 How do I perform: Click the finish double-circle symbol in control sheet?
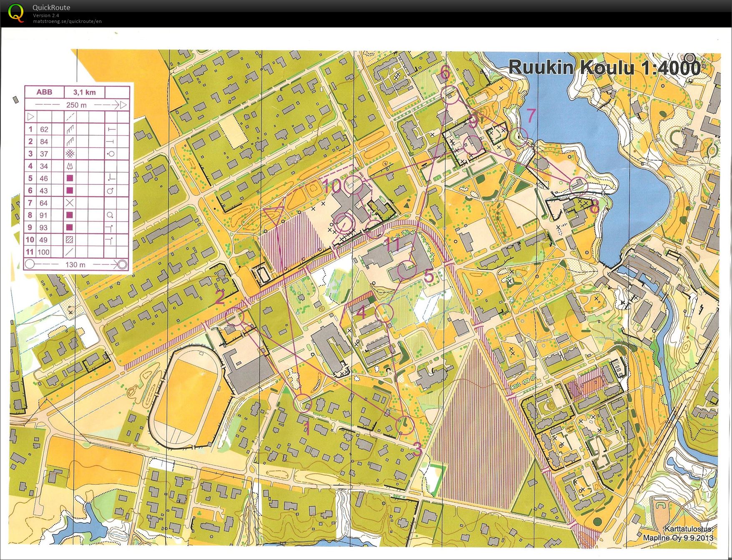click(122, 264)
